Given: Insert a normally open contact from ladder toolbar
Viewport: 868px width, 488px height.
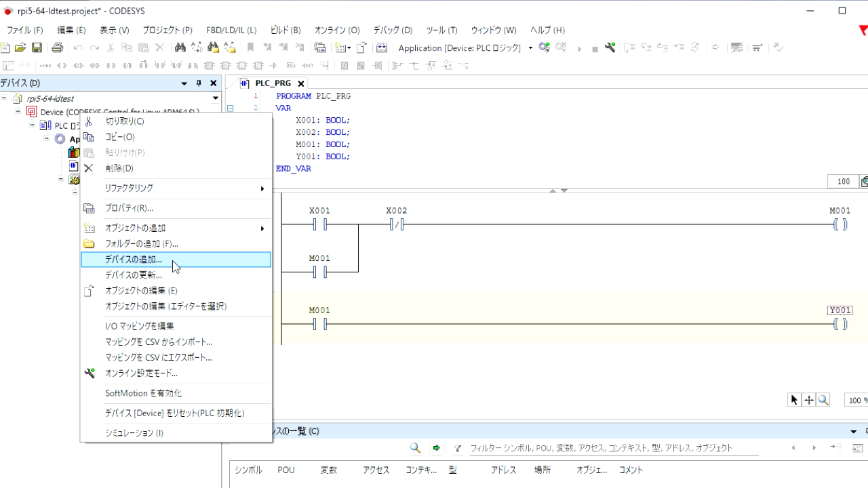Looking at the screenshot, I should (109, 65).
